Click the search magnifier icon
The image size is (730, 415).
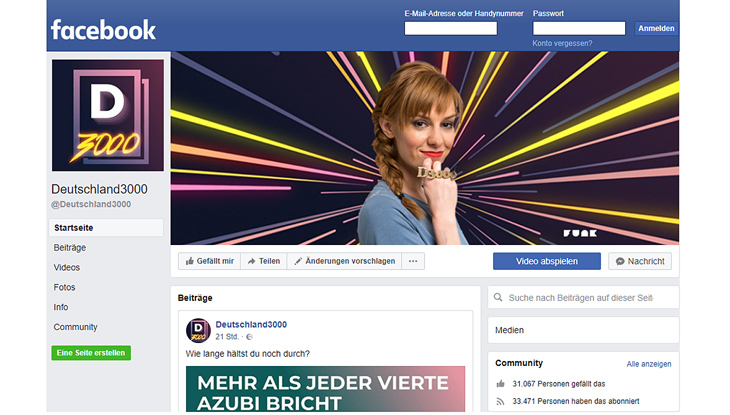(498, 297)
